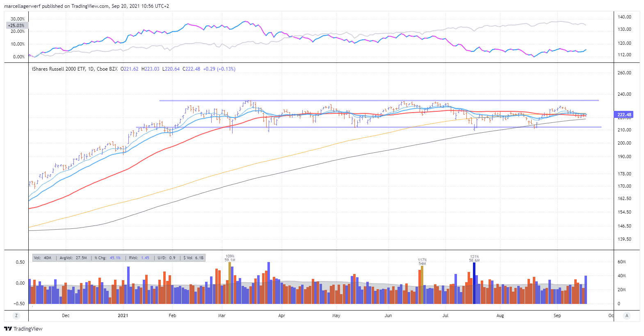The height and width of the screenshot is (336, 644).
Task: Click the Aug label on time axis
Action: (500, 315)
